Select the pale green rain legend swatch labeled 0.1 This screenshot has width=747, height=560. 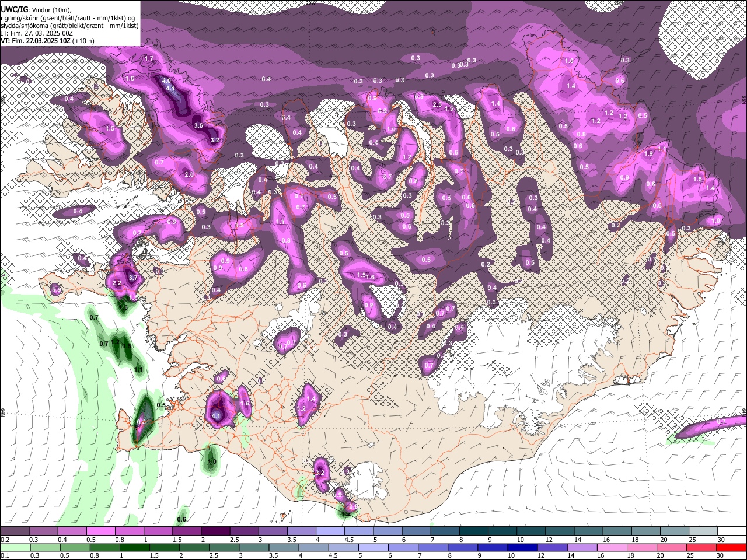pyautogui.click(x=15, y=547)
